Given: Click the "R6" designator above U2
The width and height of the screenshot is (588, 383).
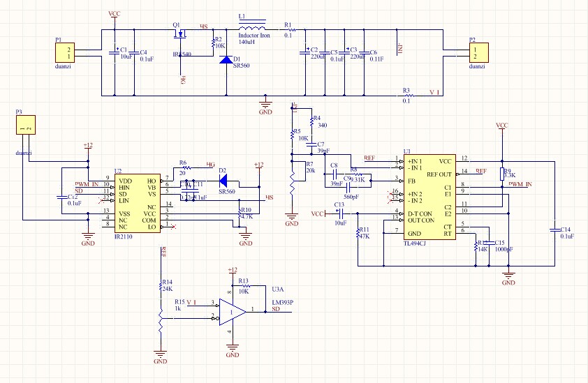Looking at the screenshot, I should coord(183,163).
